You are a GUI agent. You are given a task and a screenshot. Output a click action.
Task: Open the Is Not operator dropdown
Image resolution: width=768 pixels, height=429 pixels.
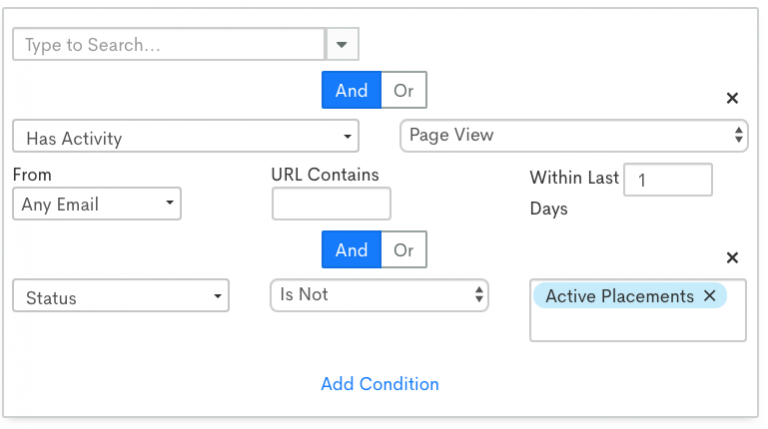click(379, 295)
